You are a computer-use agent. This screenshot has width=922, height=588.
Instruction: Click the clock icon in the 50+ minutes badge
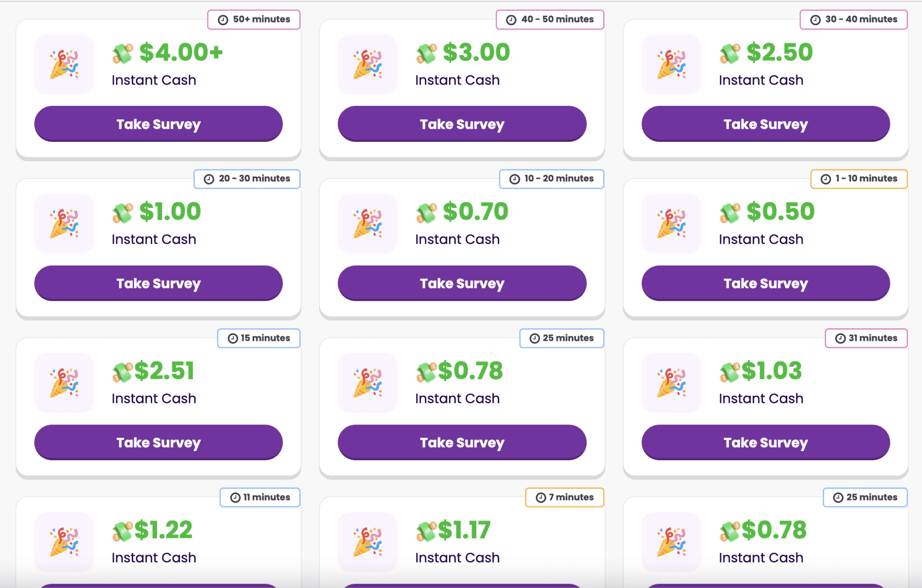pyautogui.click(x=222, y=19)
